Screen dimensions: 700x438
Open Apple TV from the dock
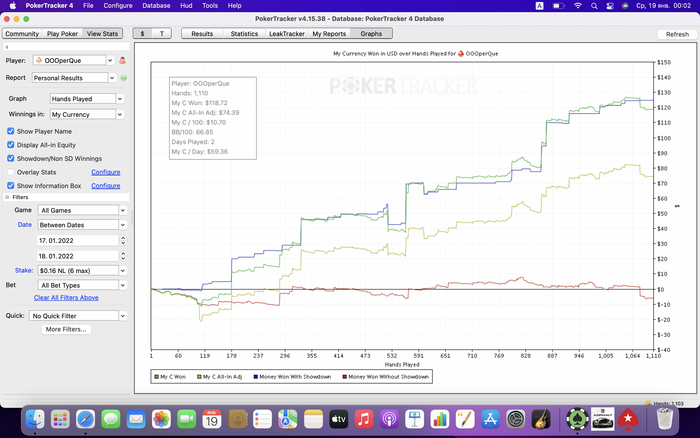click(x=338, y=419)
